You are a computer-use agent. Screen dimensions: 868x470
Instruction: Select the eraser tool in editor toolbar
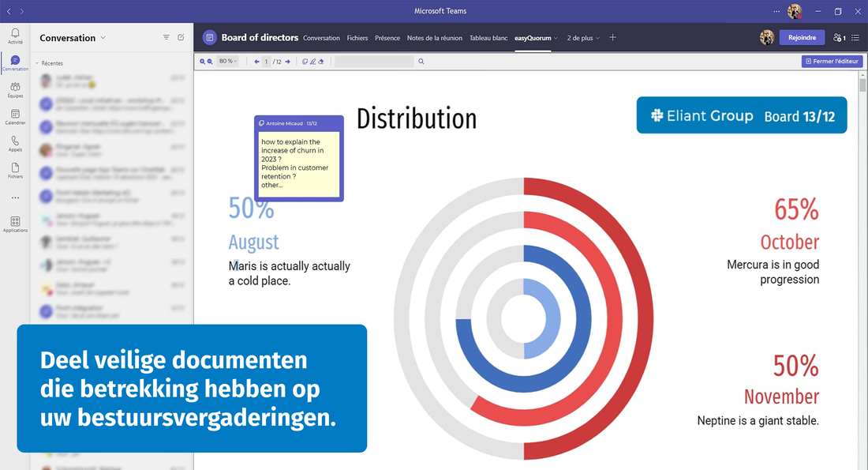tap(321, 62)
